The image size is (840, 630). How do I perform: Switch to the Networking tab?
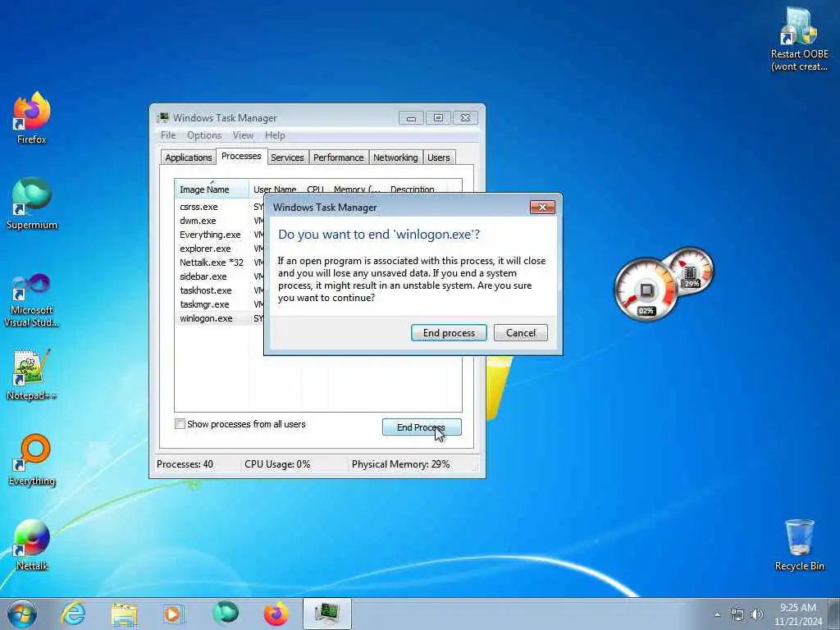pyautogui.click(x=395, y=157)
